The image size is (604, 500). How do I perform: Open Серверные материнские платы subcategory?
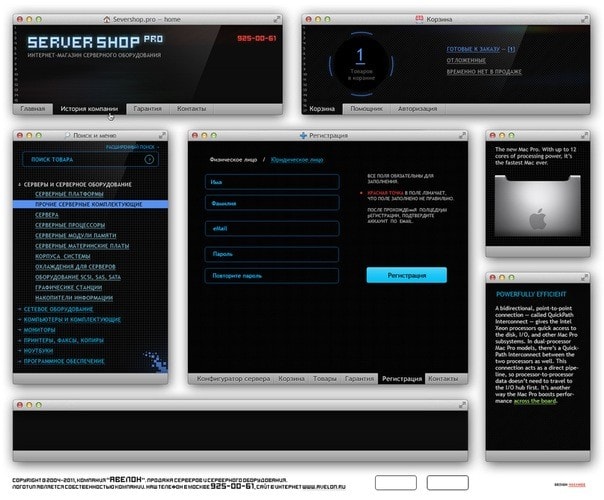pos(82,246)
